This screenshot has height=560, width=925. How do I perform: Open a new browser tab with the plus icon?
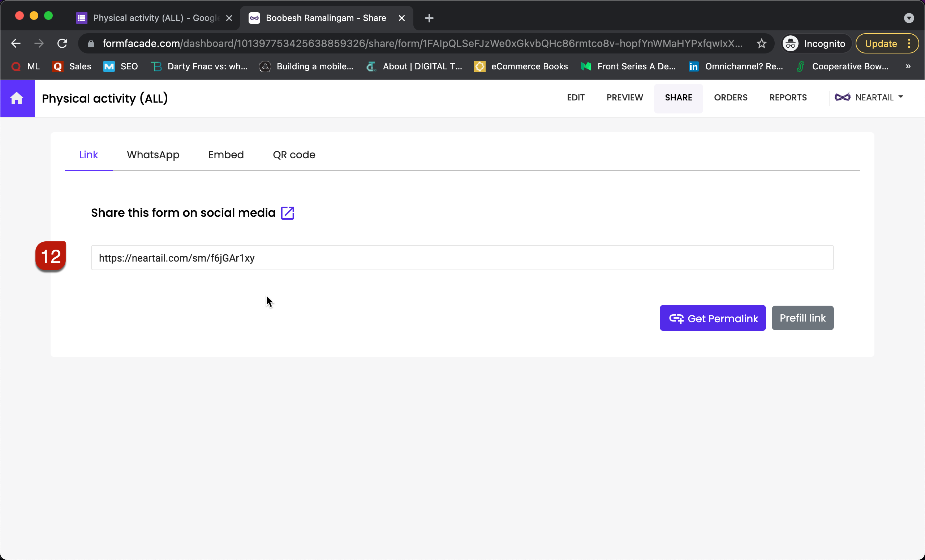[x=429, y=18]
